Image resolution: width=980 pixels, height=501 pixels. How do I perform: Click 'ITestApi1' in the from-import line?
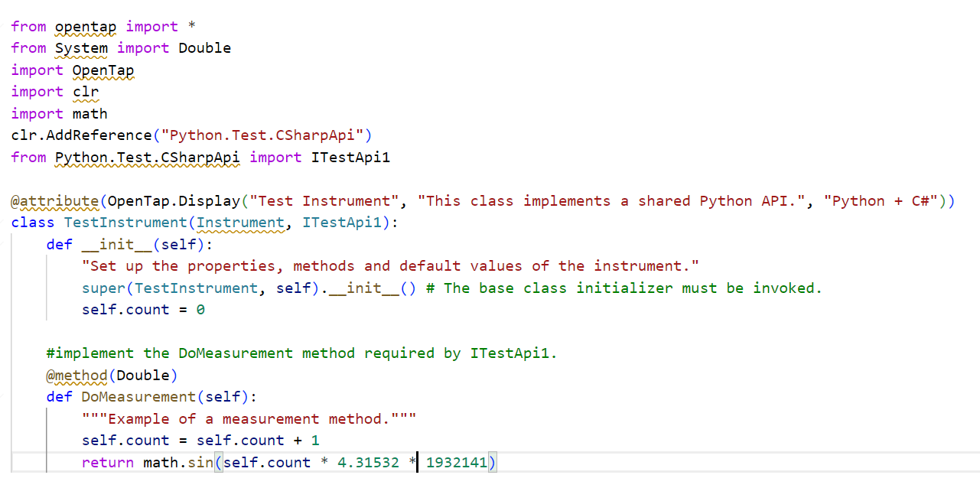coord(350,158)
